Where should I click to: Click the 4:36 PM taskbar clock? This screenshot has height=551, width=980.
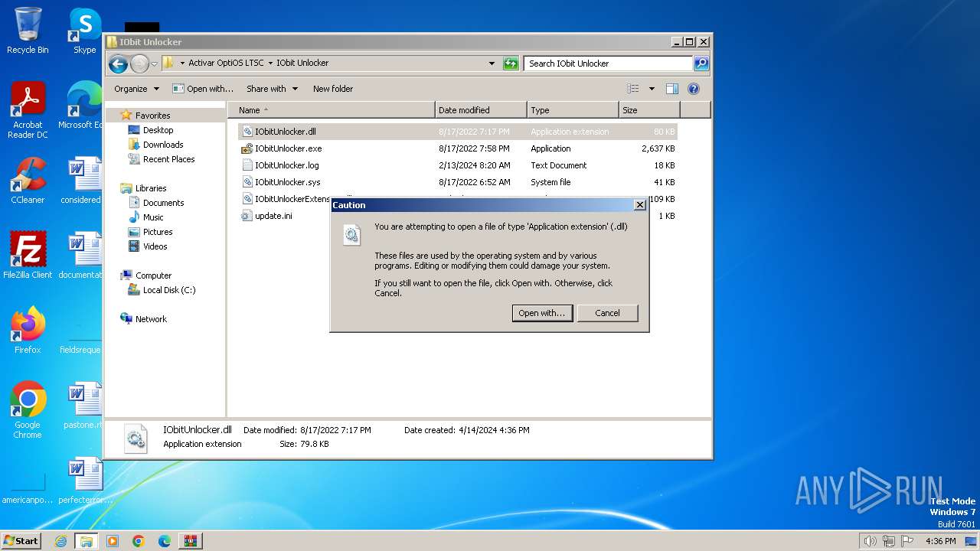click(x=940, y=541)
